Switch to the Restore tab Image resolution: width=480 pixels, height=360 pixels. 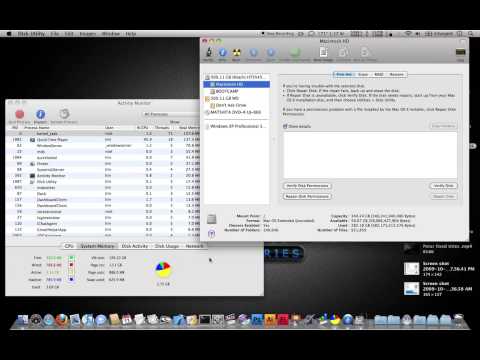click(x=397, y=74)
